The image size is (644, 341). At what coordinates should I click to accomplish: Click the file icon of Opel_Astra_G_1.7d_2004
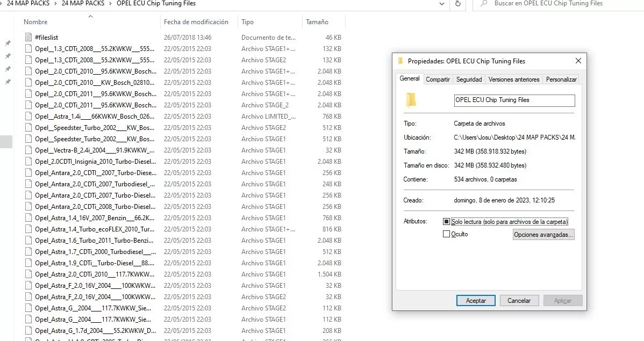(x=28, y=331)
